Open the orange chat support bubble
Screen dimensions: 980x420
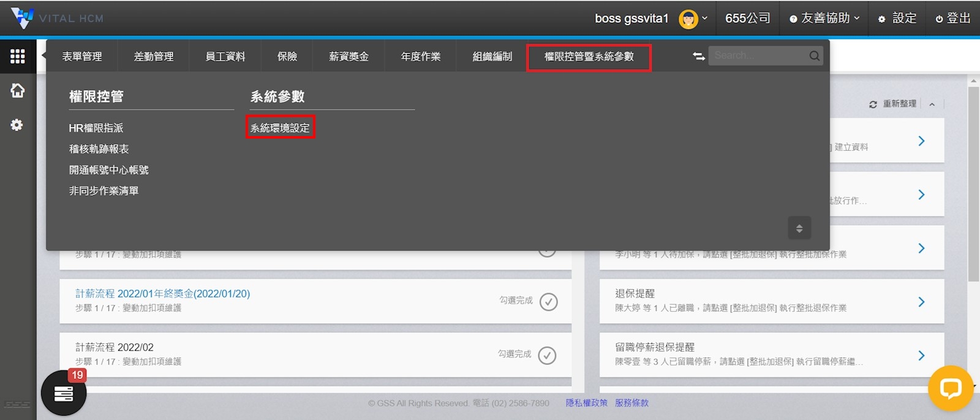[x=950, y=388]
